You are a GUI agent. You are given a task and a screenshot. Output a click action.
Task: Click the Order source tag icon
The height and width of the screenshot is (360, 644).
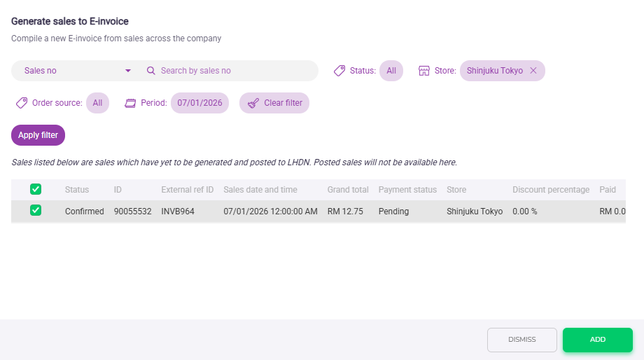click(22, 103)
